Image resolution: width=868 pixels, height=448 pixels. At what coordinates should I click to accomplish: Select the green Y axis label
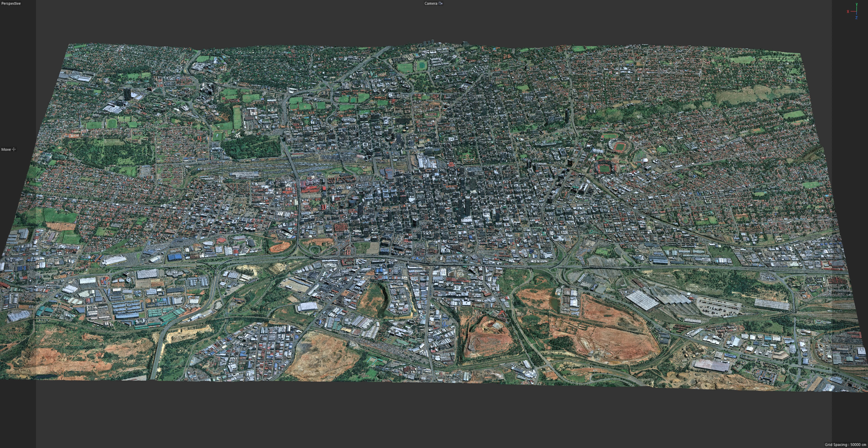coord(856,5)
